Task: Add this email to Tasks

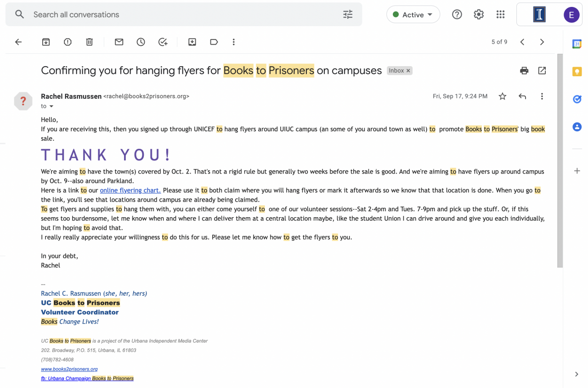Action: tap(163, 42)
